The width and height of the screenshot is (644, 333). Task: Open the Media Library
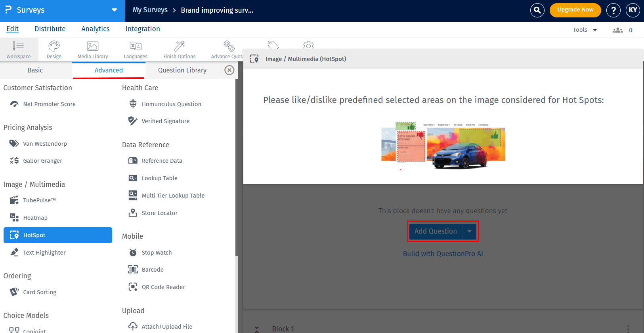(x=93, y=49)
